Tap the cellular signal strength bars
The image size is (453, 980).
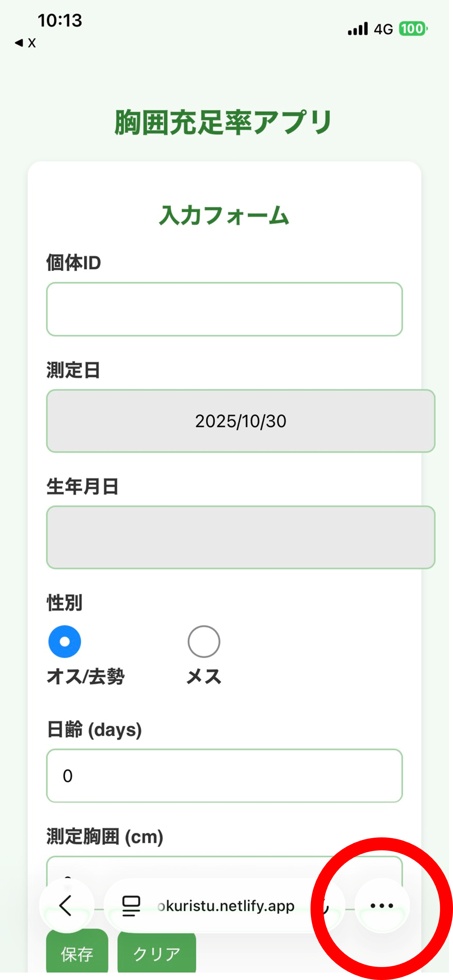[358, 29]
